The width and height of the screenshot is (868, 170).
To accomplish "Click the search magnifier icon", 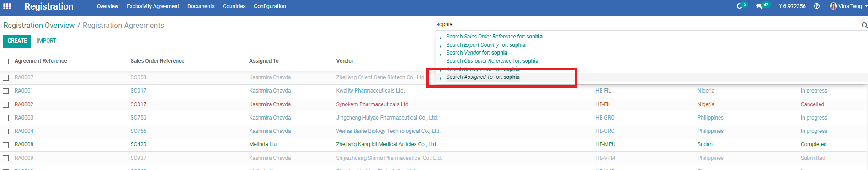I will pyautogui.click(x=864, y=26).
